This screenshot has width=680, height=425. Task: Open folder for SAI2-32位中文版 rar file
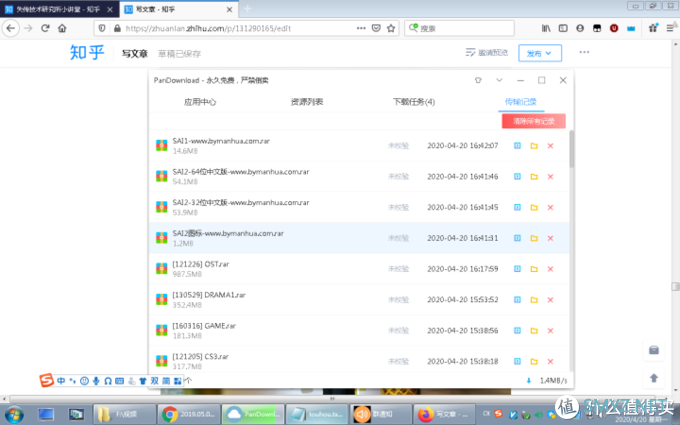pos(534,207)
